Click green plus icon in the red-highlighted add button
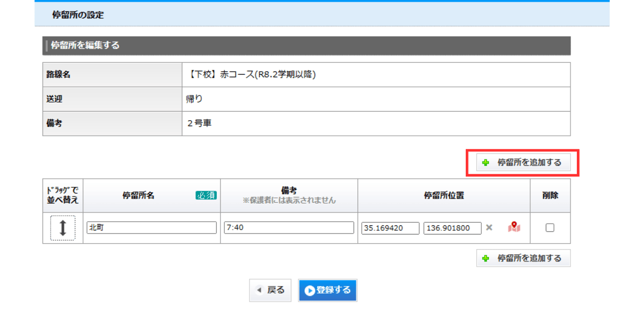The height and width of the screenshot is (322, 644). tap(486, 163)
